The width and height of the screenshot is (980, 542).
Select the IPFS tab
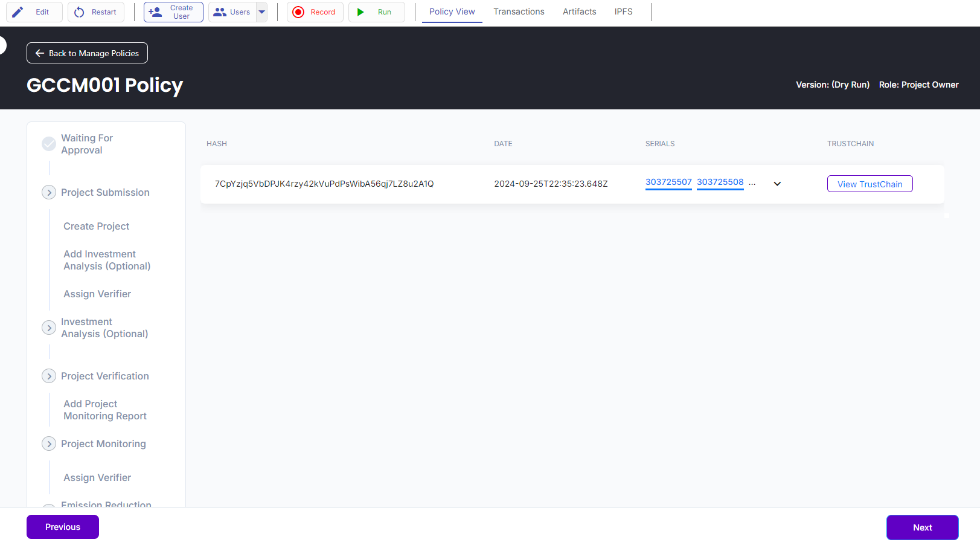(x=623, y=11)
